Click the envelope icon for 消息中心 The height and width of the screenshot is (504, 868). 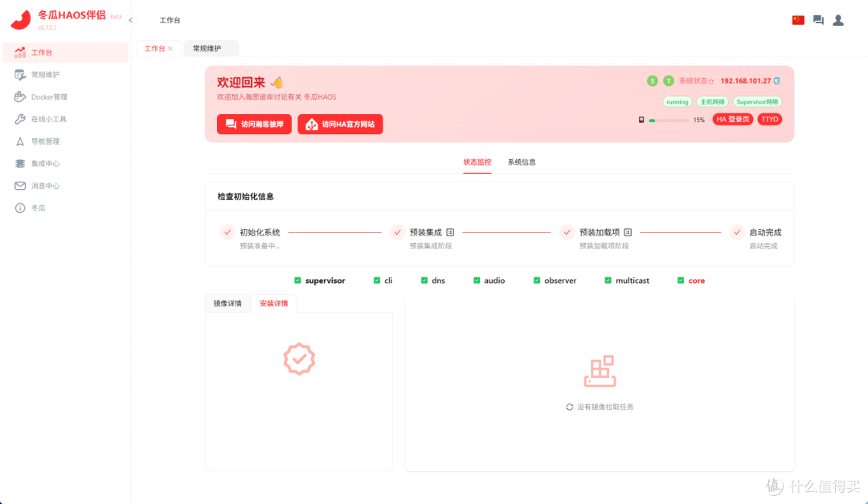coord(20,186)
